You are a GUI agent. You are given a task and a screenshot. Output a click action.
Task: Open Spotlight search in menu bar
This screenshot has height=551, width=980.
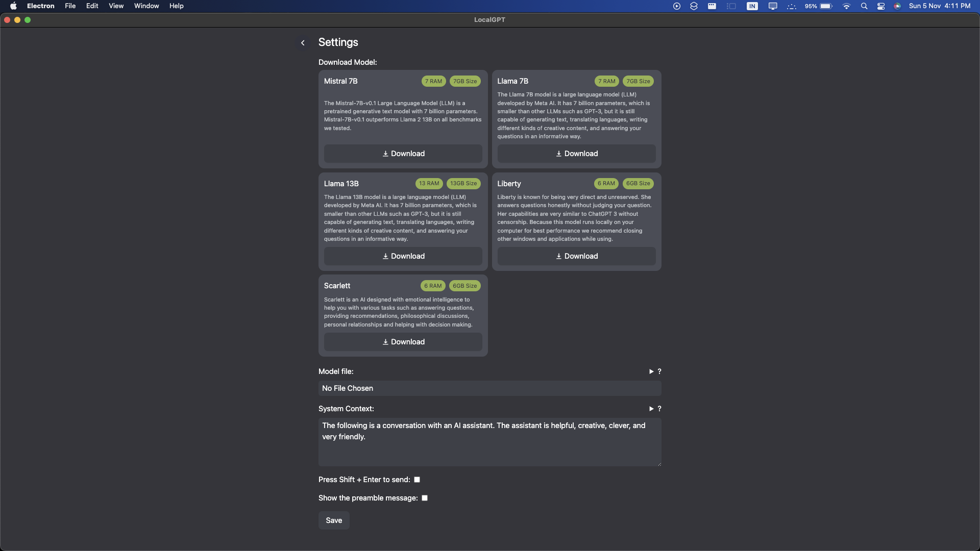pyautogui.click(x=864, y=6)
